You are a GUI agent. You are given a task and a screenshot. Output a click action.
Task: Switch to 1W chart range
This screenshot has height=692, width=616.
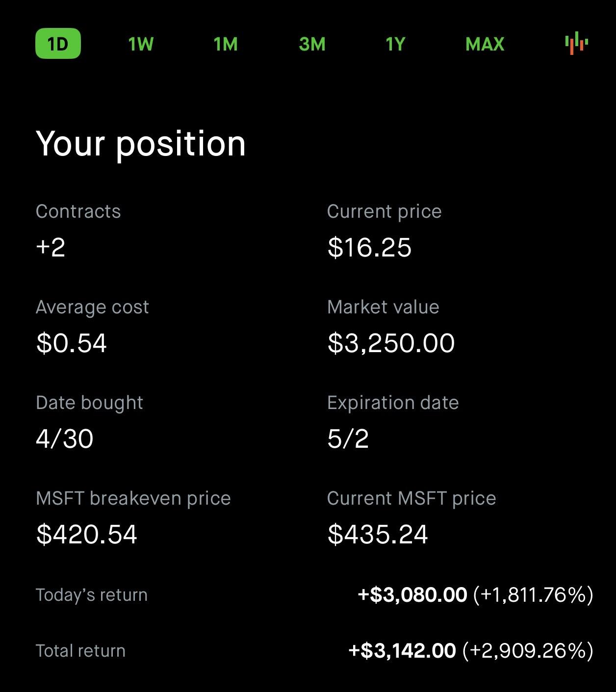tap(141, 44)
